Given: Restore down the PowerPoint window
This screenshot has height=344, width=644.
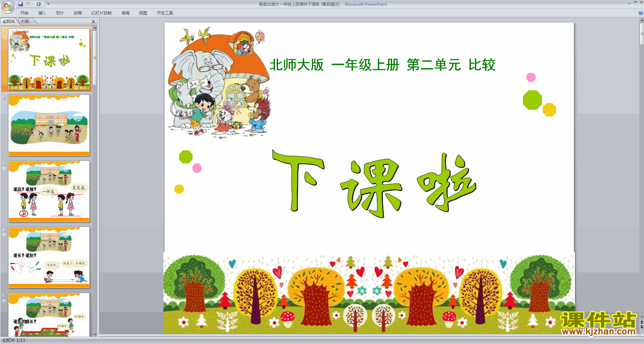Looking at the screenshot, I should pyautogui.click(x=635, y=3).
